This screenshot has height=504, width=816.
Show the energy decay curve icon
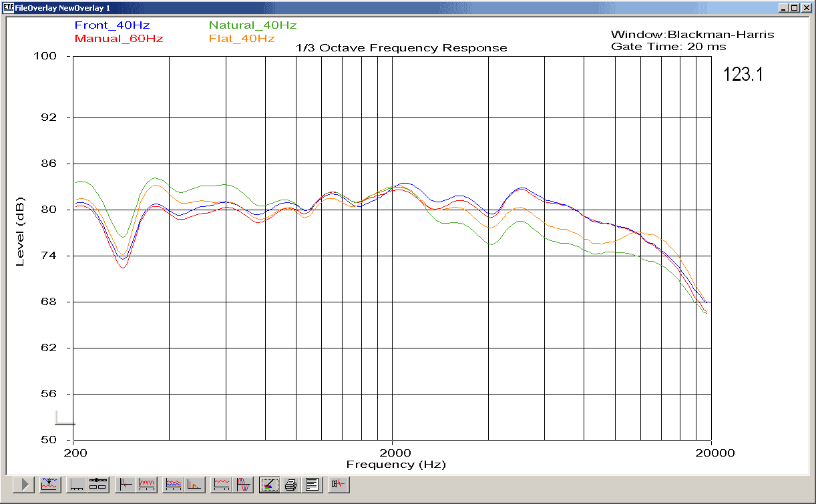coord(194,485)
